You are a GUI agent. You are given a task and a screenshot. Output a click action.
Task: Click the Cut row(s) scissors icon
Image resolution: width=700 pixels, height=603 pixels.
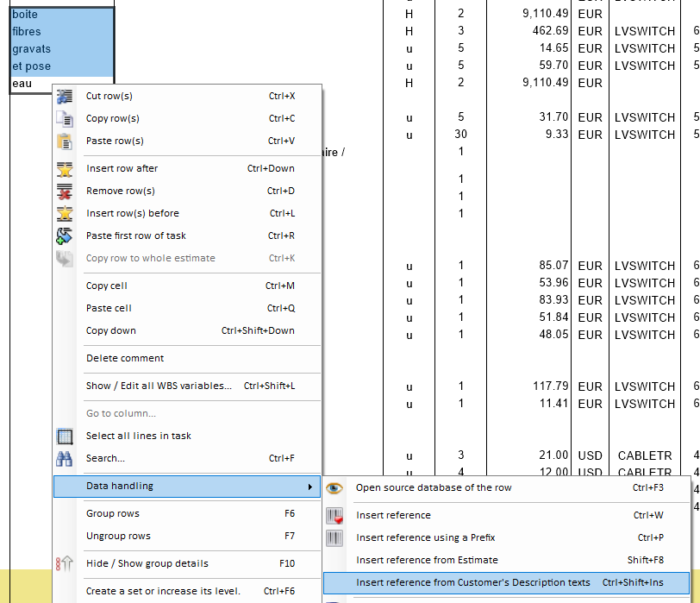(65, 97)
